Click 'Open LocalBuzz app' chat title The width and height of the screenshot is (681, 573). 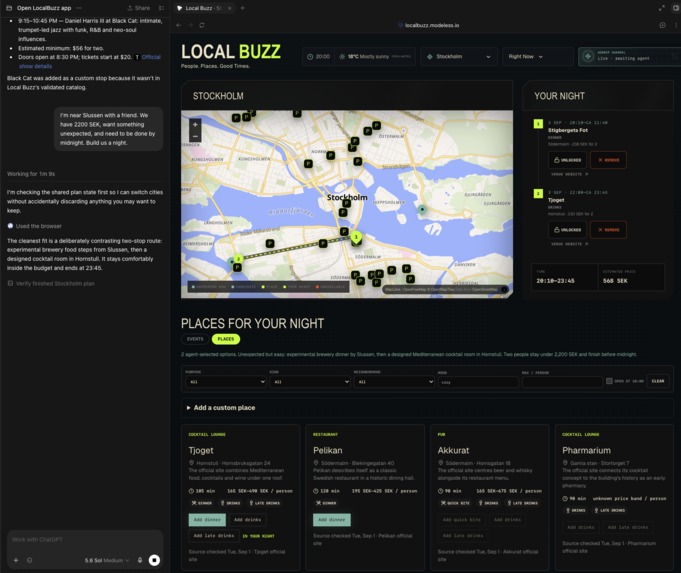point(43,8)
